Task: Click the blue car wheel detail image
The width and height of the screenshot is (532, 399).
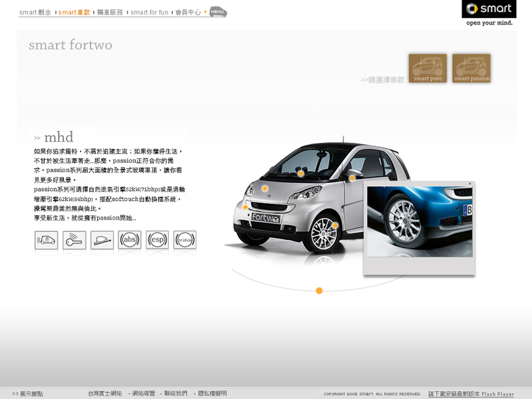Action: pos(420,221)
